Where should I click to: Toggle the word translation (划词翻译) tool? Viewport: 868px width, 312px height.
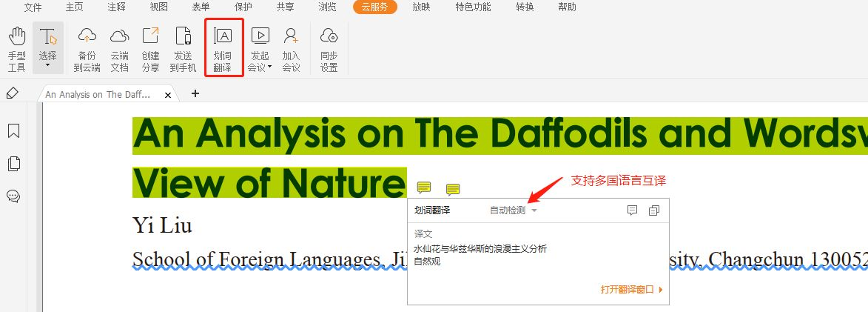pyautogui.click(x=223, y=49)
